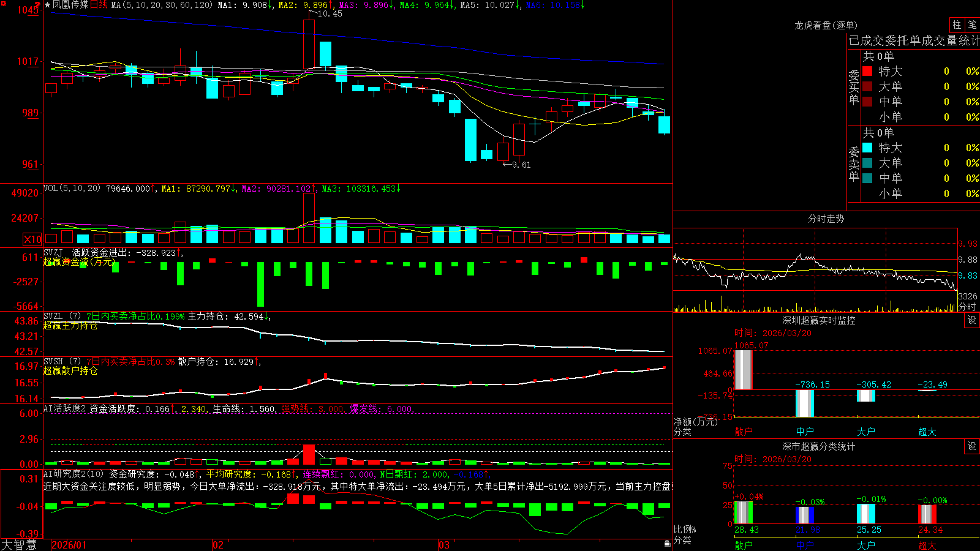Click the 已成交委托单成交量统计 header
Screen dimensions: 980x551
(x=914, y=40)
